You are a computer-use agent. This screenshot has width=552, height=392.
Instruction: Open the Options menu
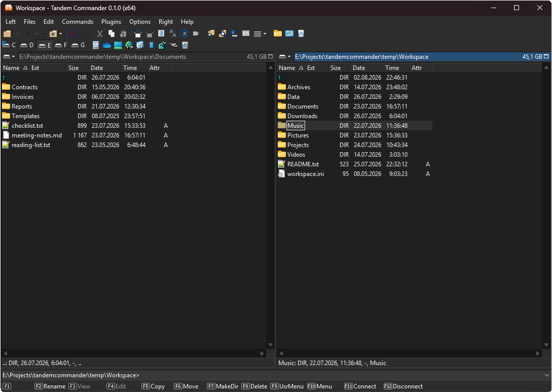(x=140, y=21)
